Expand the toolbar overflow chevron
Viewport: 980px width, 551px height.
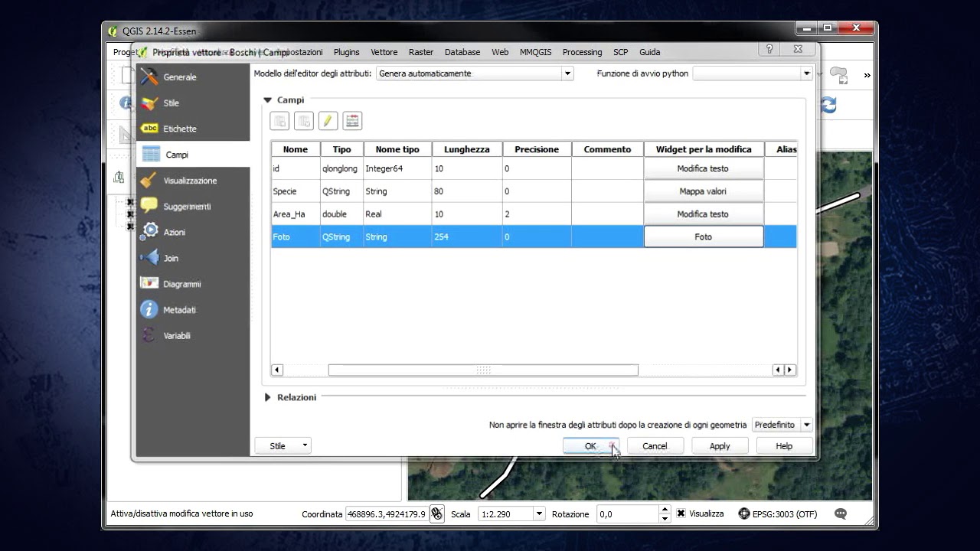[x=867, y=75]
